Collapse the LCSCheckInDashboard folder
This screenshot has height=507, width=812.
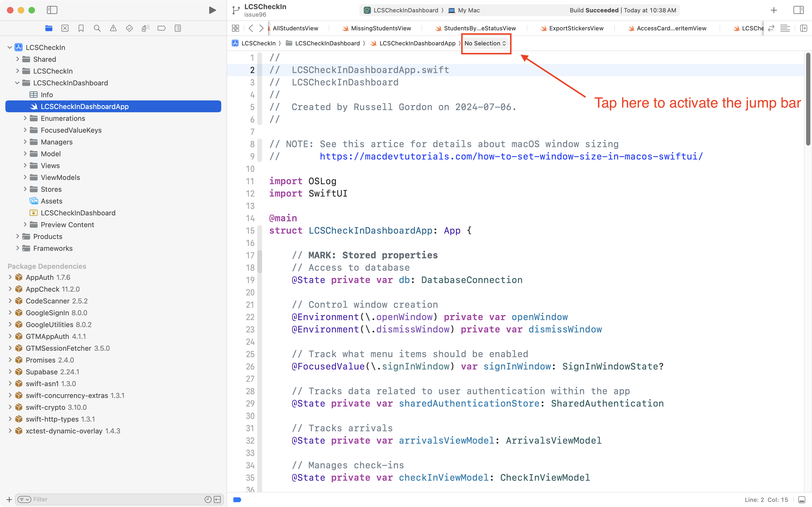[x=17, y=83]
